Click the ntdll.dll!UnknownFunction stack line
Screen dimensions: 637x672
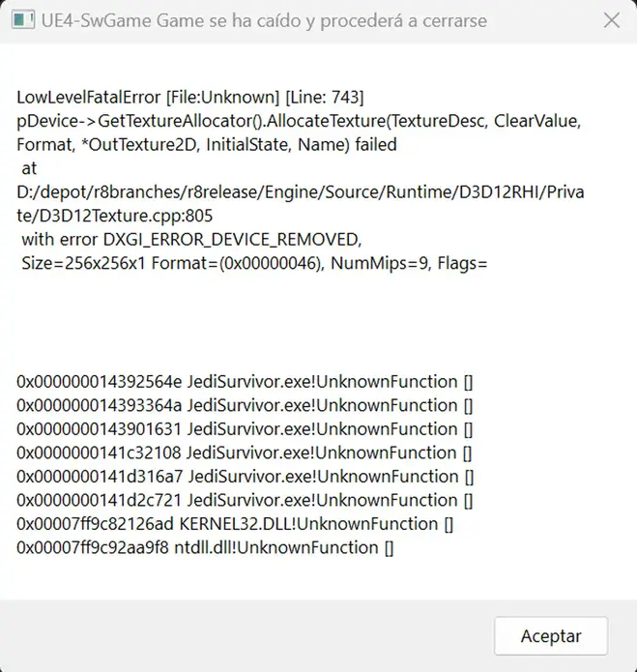click(205, 547)
